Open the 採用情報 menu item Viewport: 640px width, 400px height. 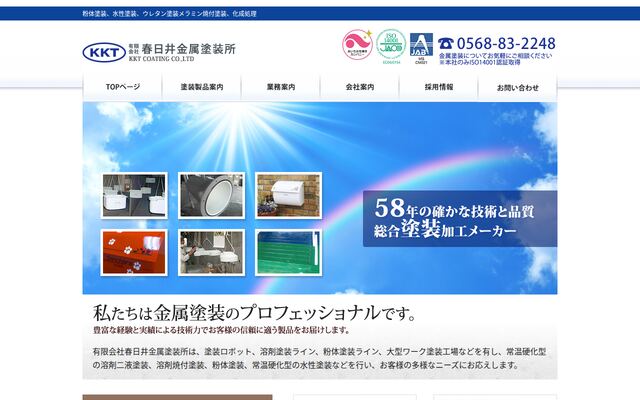(x=439, y=87)
